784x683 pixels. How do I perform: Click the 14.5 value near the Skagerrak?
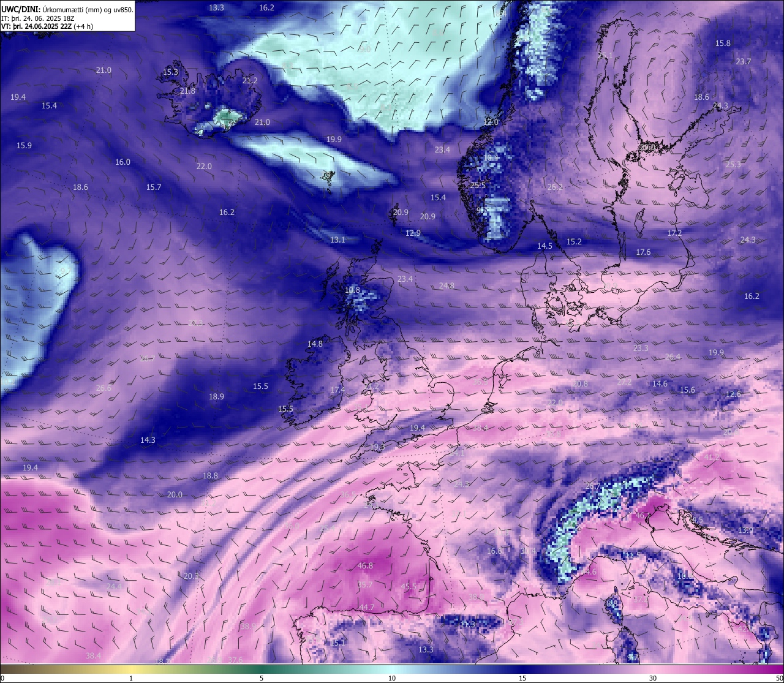(x=545, y=246)
